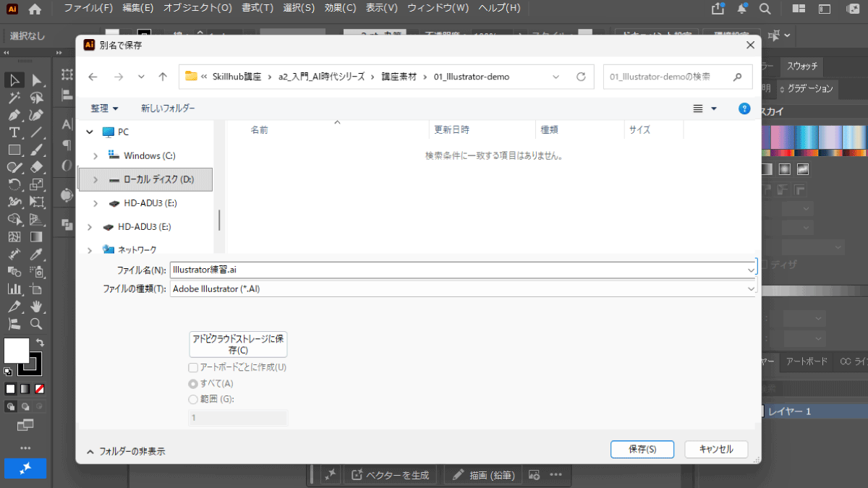This screenshot has width=868, height=488.
Task: Open the 効果(C) menu
Action: (x=340, y=9)
